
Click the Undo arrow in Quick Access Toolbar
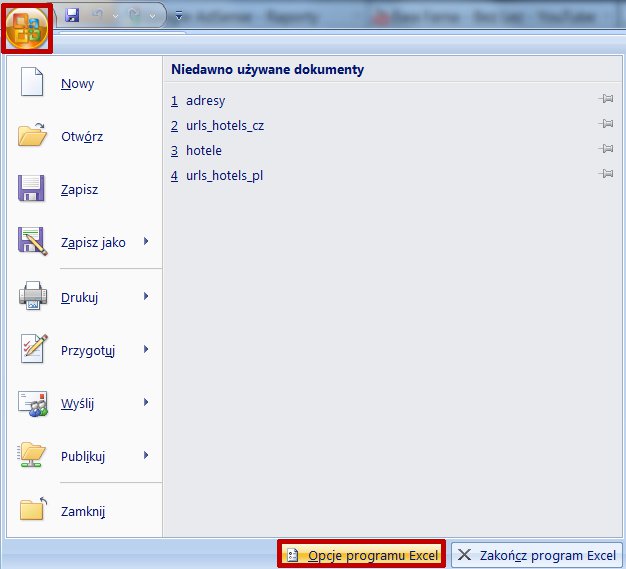(97, 15)
